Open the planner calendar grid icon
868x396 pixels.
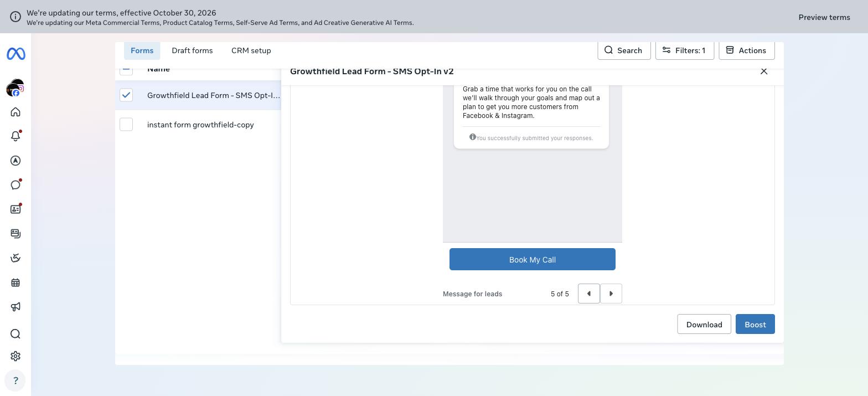click(x=15, y=282)
